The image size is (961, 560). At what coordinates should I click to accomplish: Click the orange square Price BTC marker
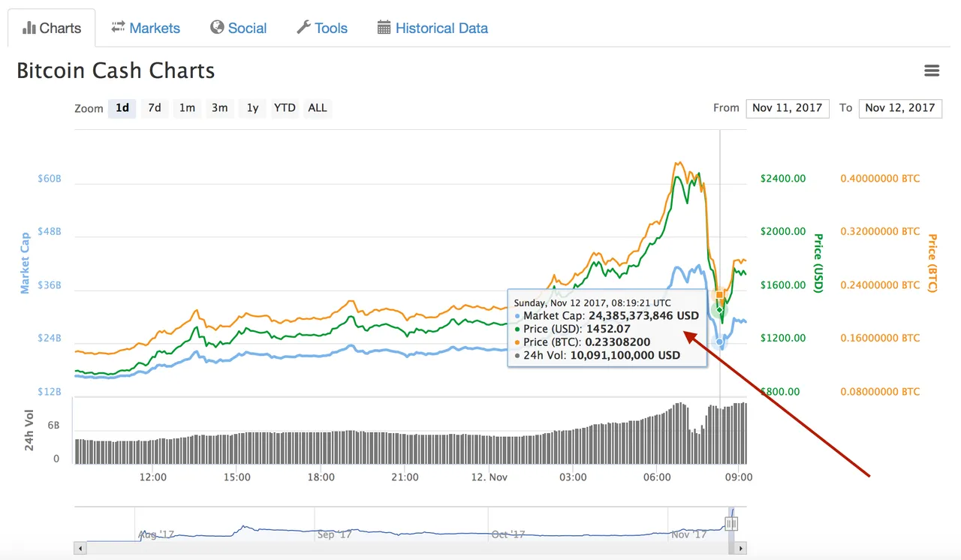click(x=718, y=294)
